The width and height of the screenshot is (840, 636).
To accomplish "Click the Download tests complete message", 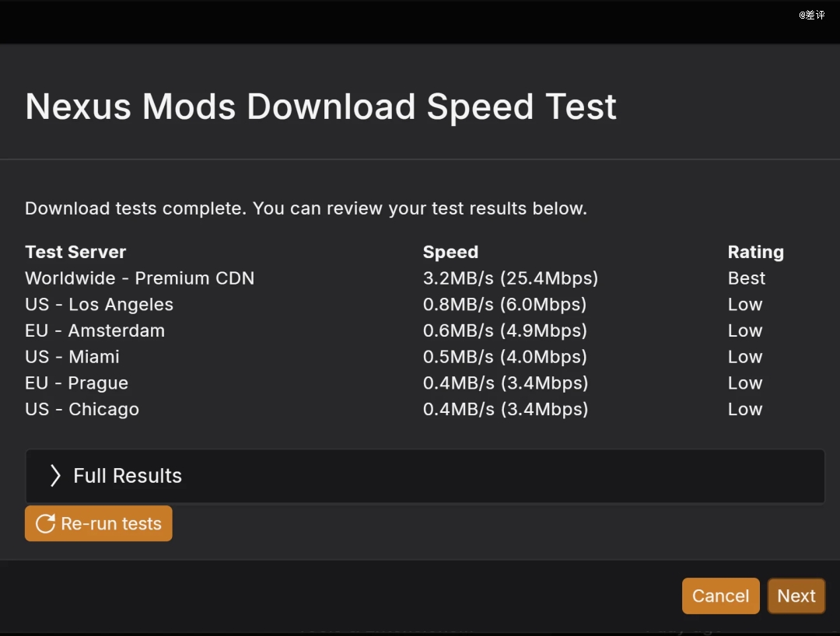I will [306, 208].
